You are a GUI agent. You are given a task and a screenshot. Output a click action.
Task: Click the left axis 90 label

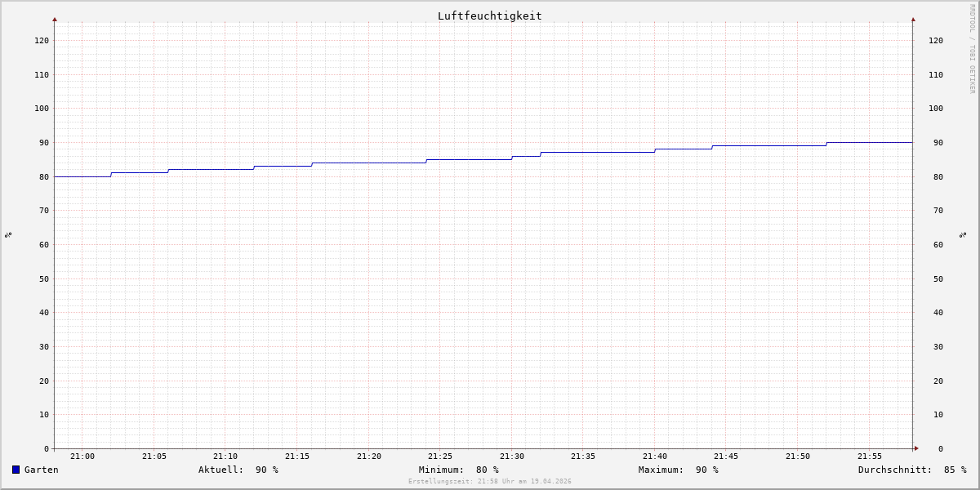tap(44, 142)
